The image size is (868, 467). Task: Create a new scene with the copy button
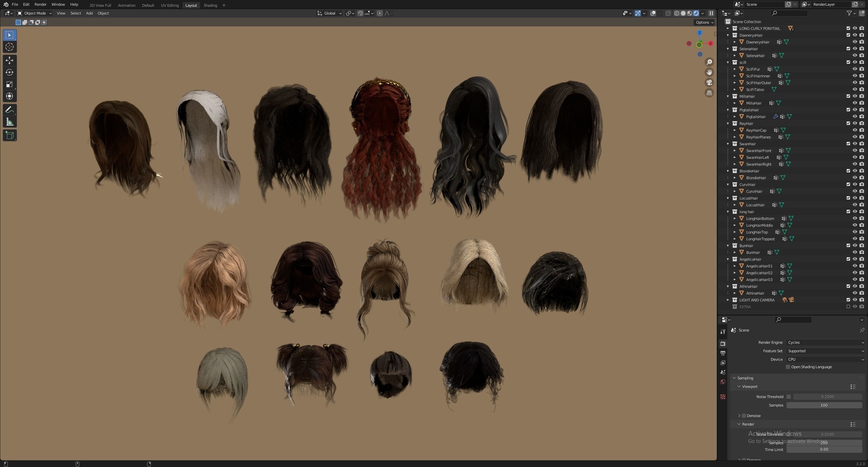point(788,4)
